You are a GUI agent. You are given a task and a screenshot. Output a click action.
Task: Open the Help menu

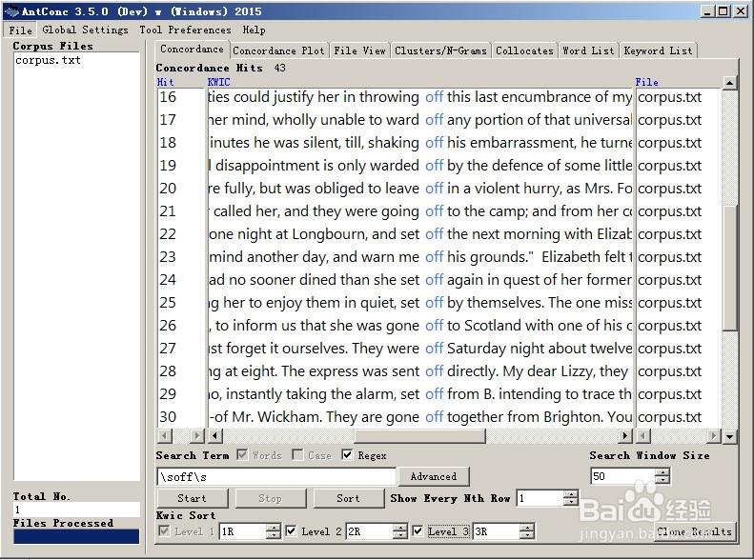click(x=254, y=30)
